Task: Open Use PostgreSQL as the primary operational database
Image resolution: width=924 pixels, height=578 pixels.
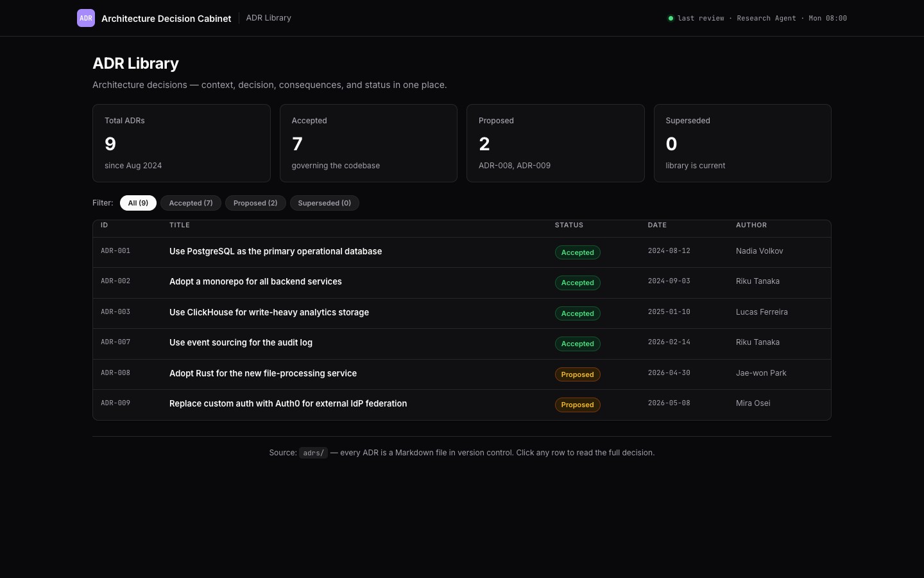Action: click(275, 251)
